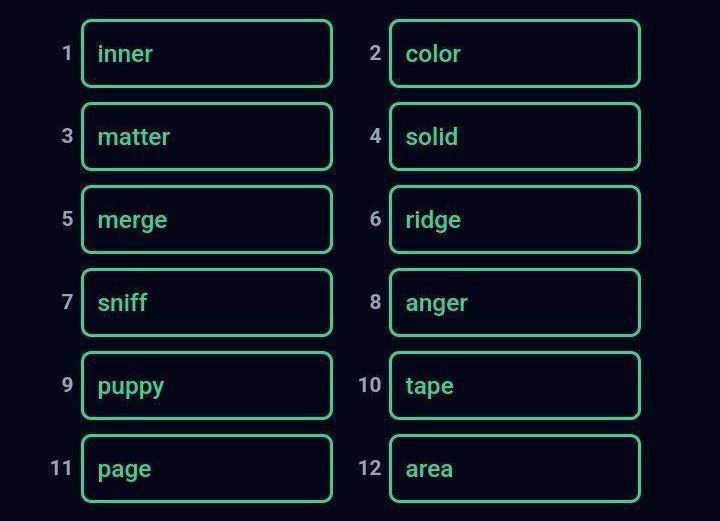
Task: Click the number 7 label
Action: (68, 302)
